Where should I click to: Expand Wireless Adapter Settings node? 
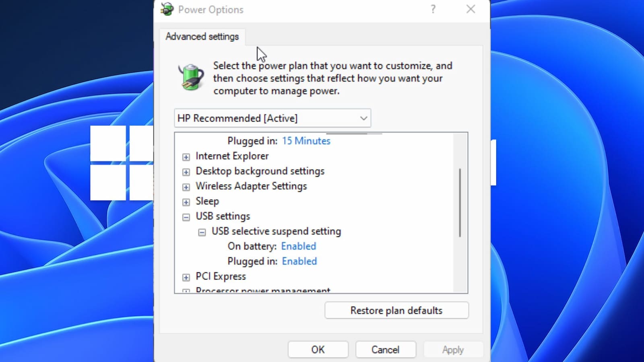(x=186, y=187)
